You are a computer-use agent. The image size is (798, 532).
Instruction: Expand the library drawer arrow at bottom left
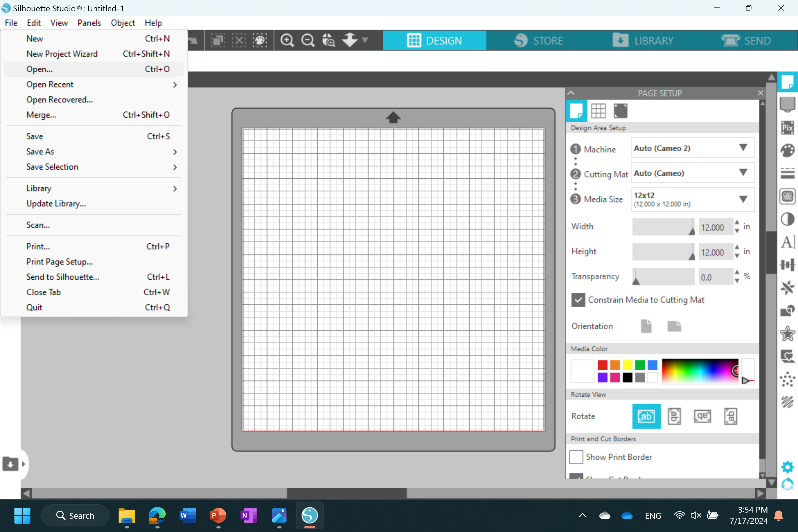[x=23, y=464]
